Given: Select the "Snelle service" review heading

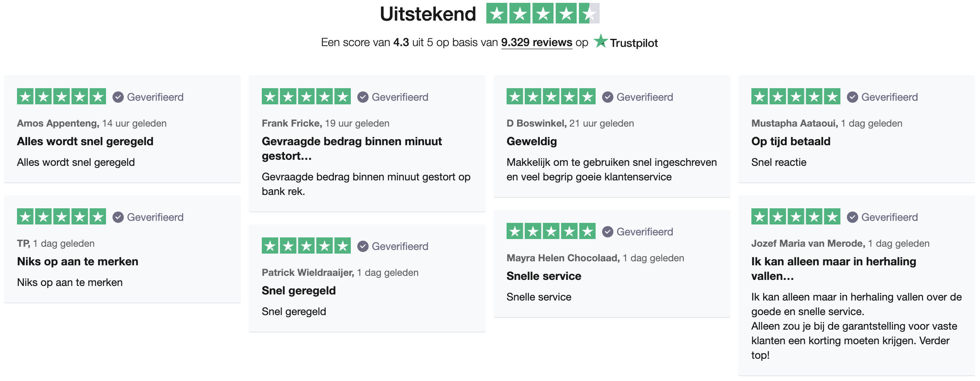Looking at the screenshot, I should [544, 276].
